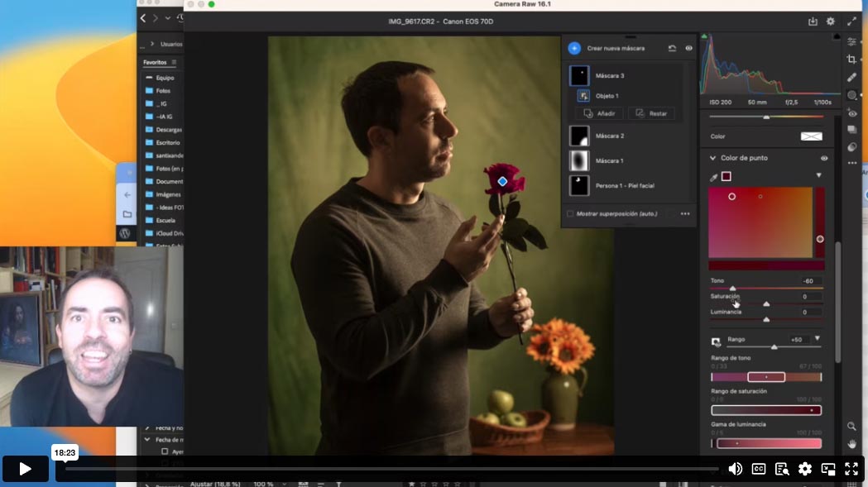This screenshot has height=487, width=868.
Task: Play the video
Action: 25,469
